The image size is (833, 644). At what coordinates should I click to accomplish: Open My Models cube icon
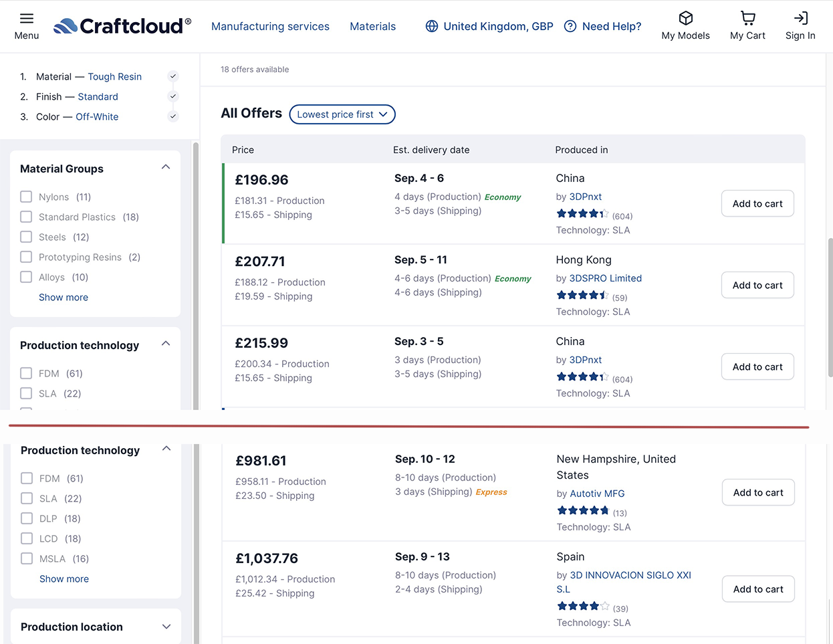click(685, 18)
